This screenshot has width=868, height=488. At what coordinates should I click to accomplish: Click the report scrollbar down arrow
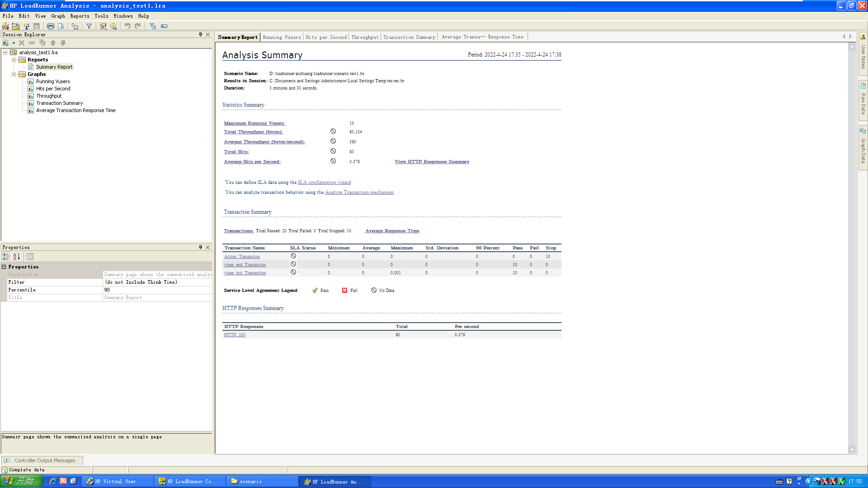click(852, 450)
